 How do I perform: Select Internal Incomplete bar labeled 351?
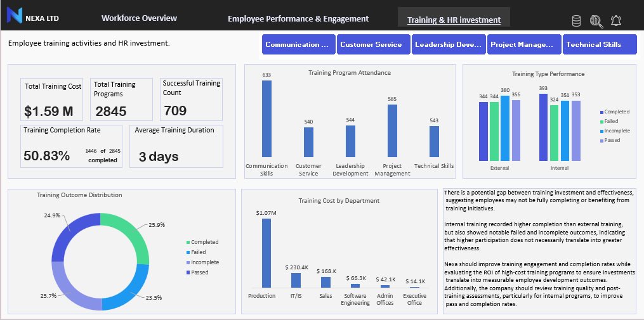point(565,131)
